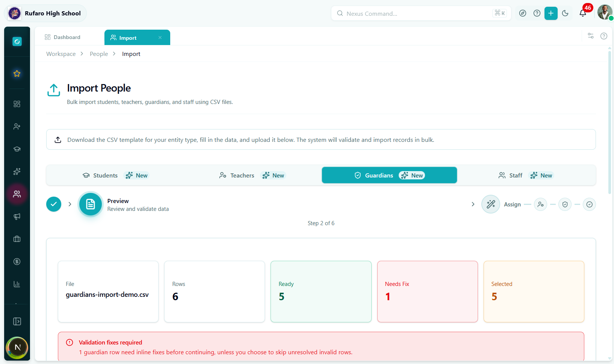Screen dimensions: 614x364
Task: Select the Guardians import tab
Action: click(389, 175)
